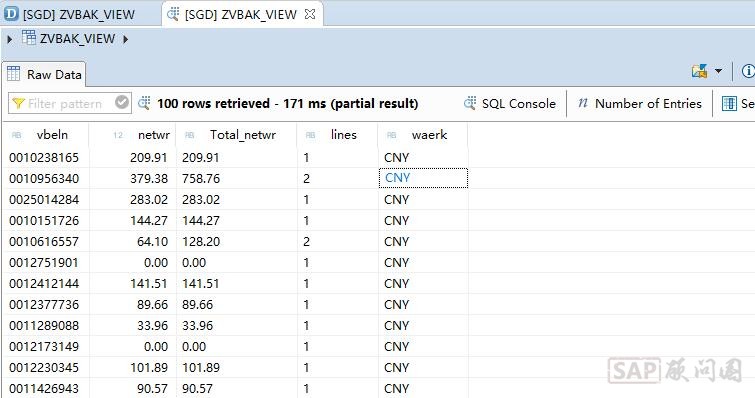
Task: Click netwr value 379.38
Action: tap(149, 179)
